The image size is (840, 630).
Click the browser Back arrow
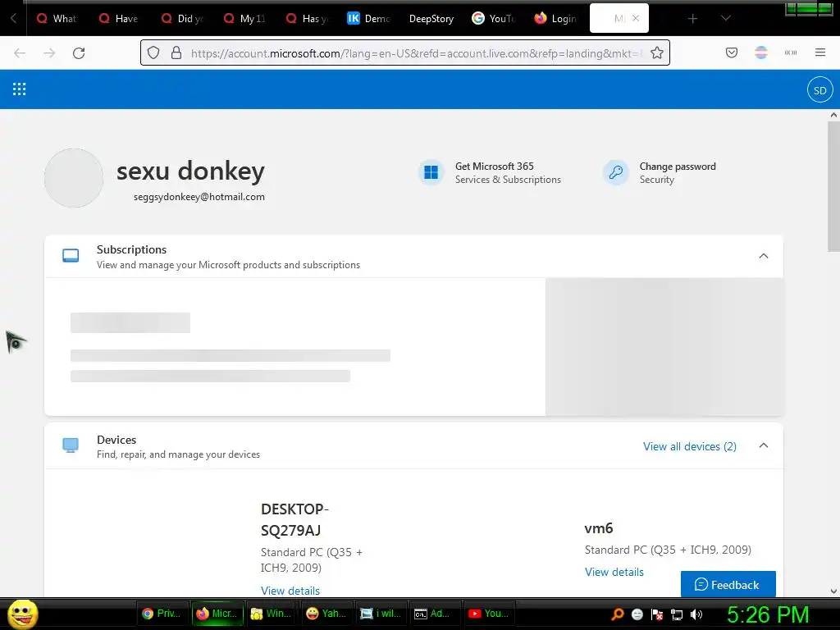pyautogui.click(x=20, y=53)
